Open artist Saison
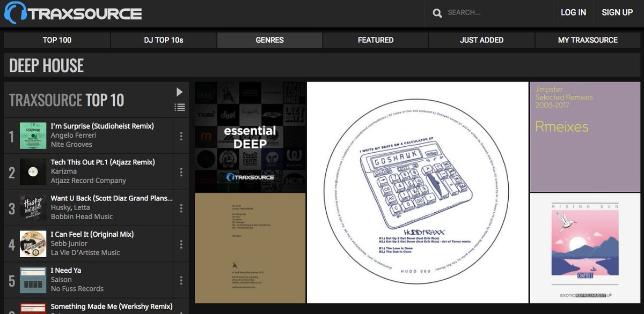Screen dimensions: 644x314 point(61,279)
